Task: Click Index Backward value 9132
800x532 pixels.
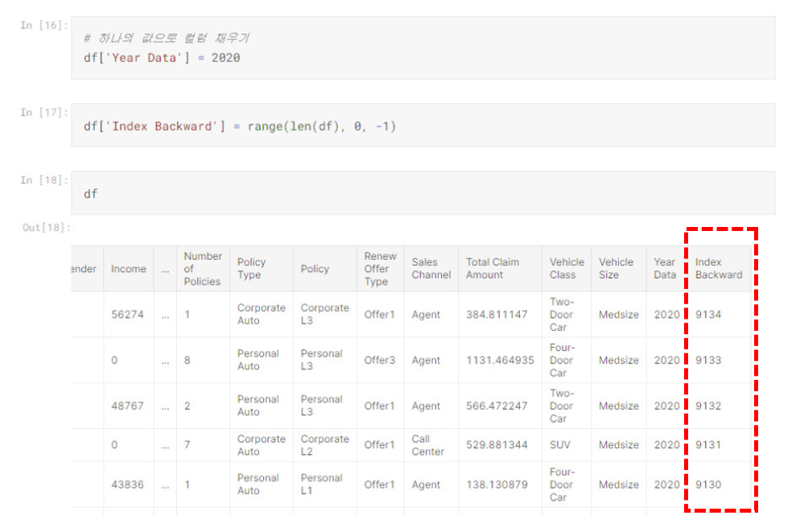Action: tap(708, 406)
